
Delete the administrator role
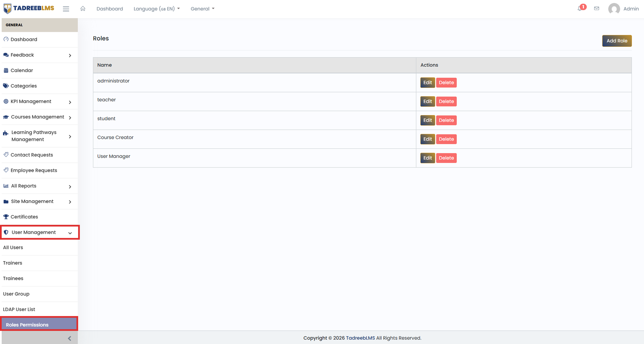(446, 82)
